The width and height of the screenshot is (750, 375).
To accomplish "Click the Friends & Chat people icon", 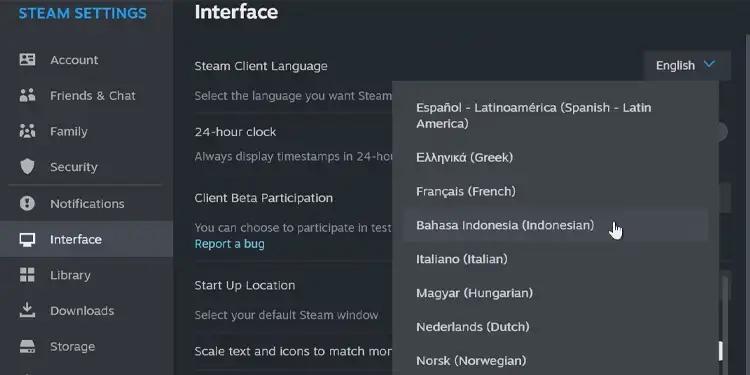I will (x=27, y=95).
